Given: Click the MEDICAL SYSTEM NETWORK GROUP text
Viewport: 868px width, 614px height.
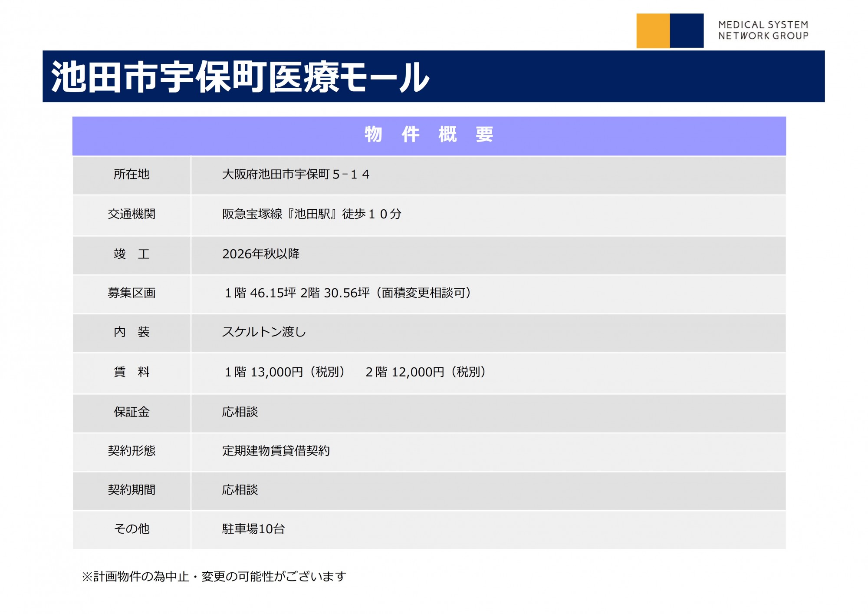Looking at the screenshot, I should click(x=763, y=30).
